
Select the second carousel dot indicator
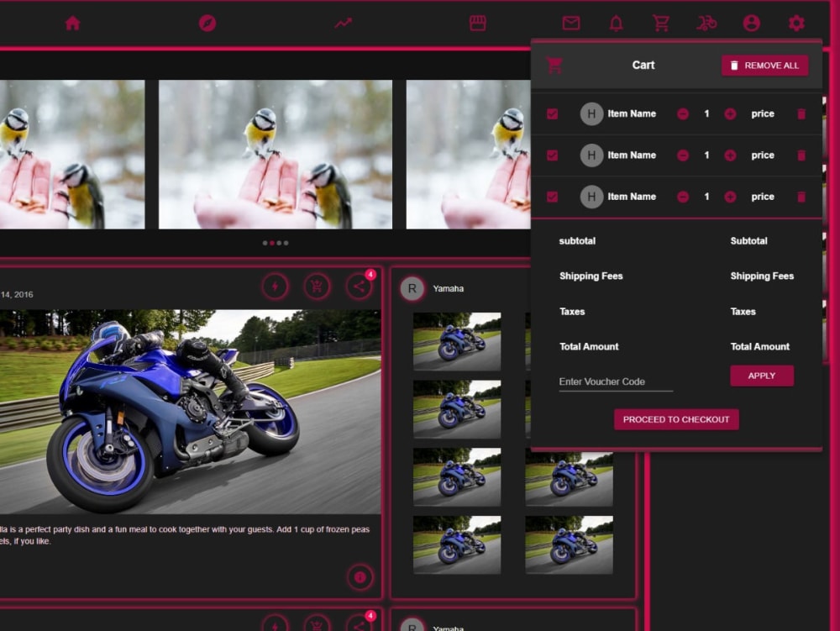click(x=272, y=243)
